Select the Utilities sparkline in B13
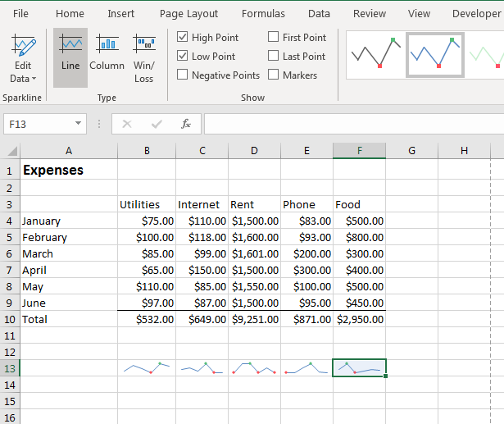Viewport: 504px width, 424px height. point(147,368)
